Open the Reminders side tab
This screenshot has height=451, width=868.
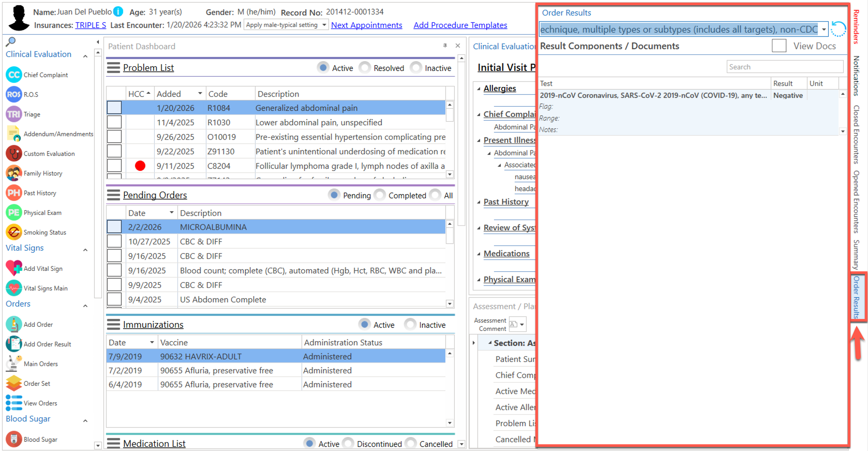tap(856, 27)
